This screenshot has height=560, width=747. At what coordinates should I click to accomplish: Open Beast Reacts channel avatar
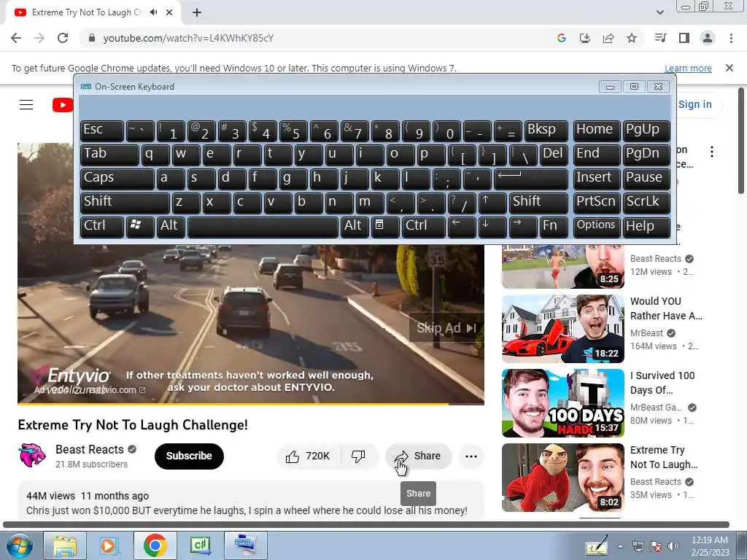tap(32, 455)
